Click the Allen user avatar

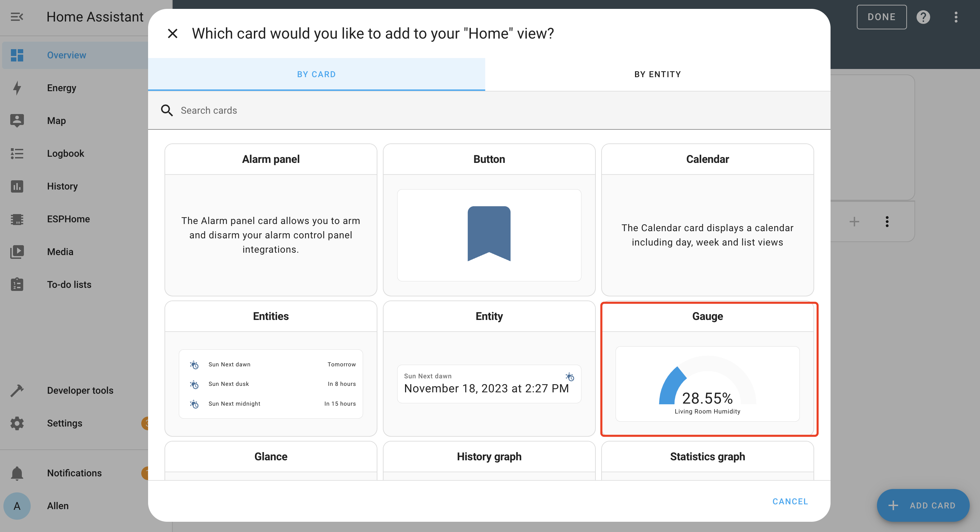pyautogui.click(x=17, y=506)
